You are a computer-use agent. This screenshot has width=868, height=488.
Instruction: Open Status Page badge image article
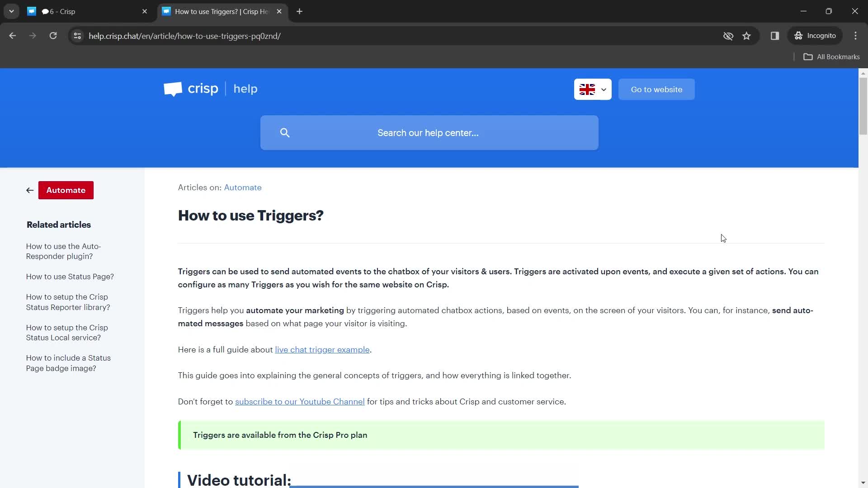tap(68, 363)
